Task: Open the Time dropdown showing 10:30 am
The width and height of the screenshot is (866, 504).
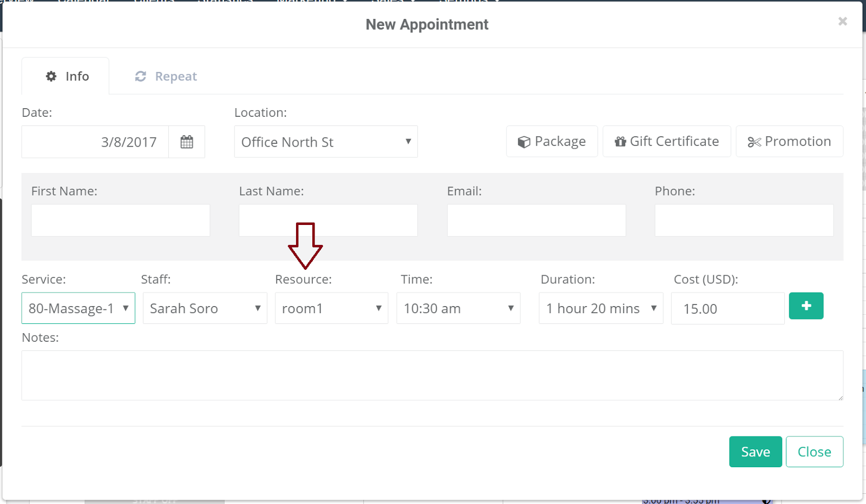Action: pyautogui.click(x=458, y=308)
